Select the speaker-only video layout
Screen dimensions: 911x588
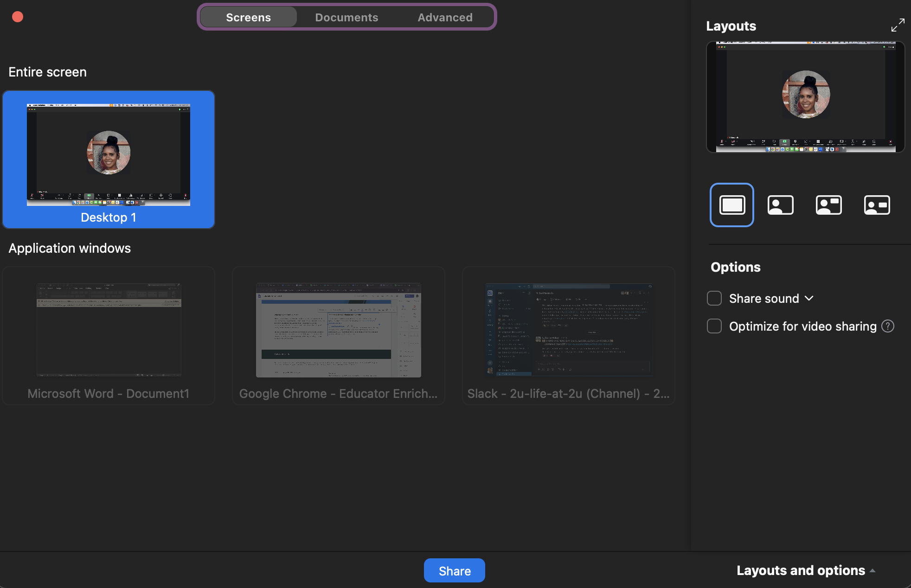point(781,205)
